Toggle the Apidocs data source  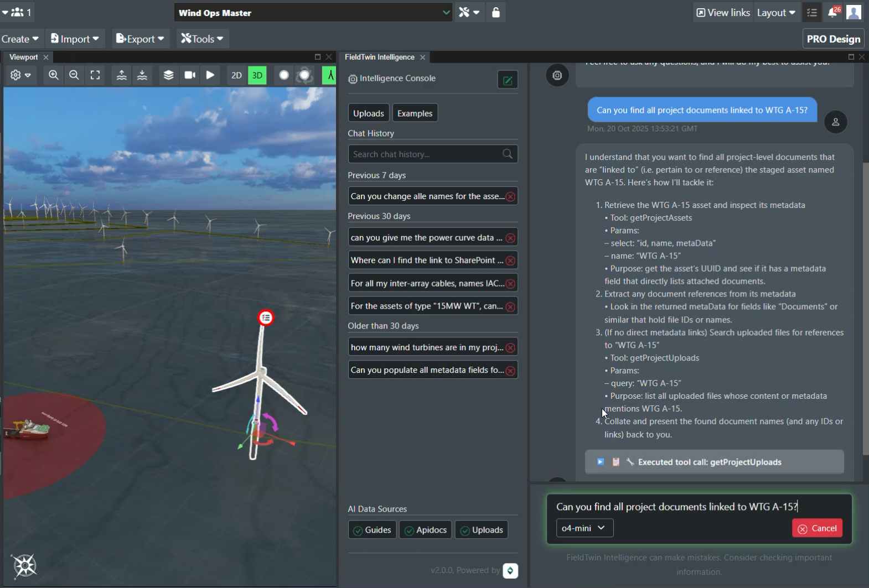click(x=426, y=530)
